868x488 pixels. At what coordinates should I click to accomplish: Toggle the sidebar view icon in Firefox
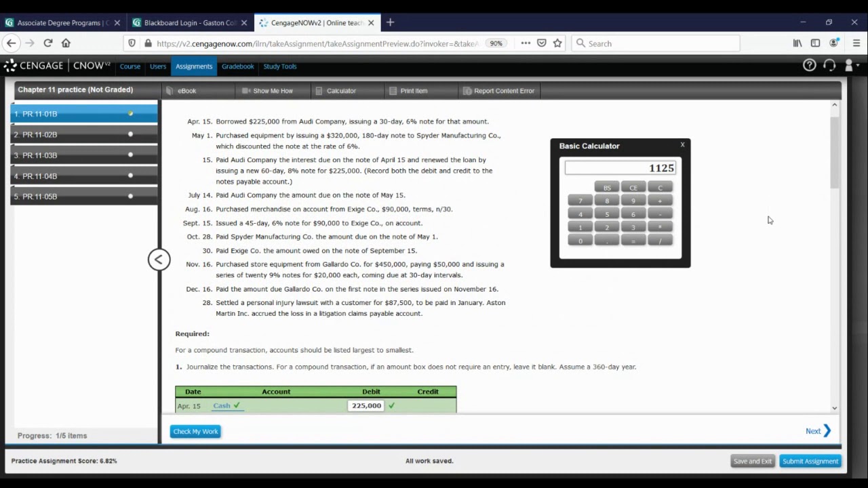pyautogui.click(x=815, y=43)
